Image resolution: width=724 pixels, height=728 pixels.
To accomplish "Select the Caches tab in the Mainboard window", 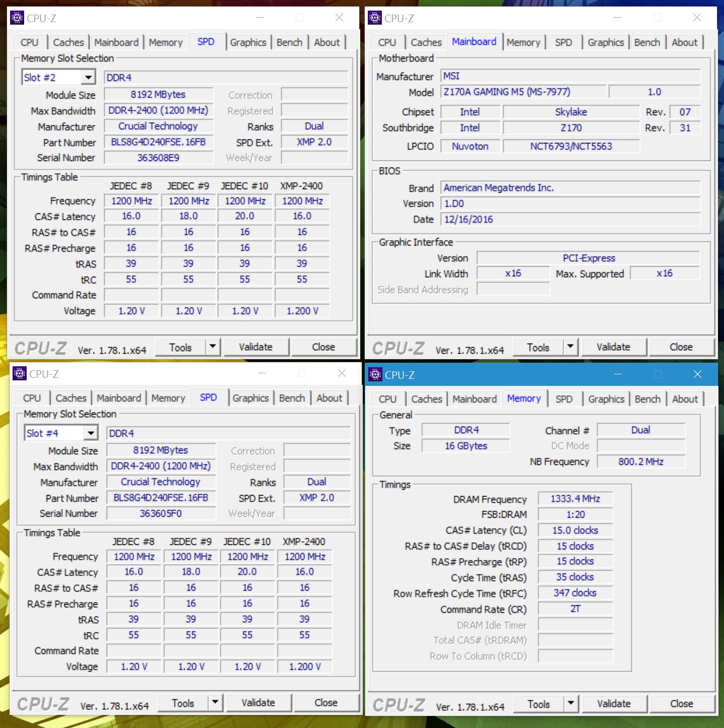I will 426,42.
